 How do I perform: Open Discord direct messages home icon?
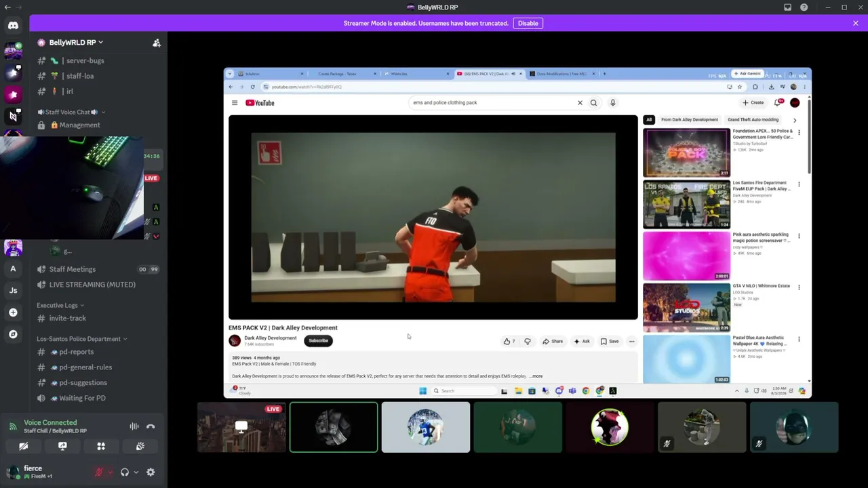[x=13, y=25]
